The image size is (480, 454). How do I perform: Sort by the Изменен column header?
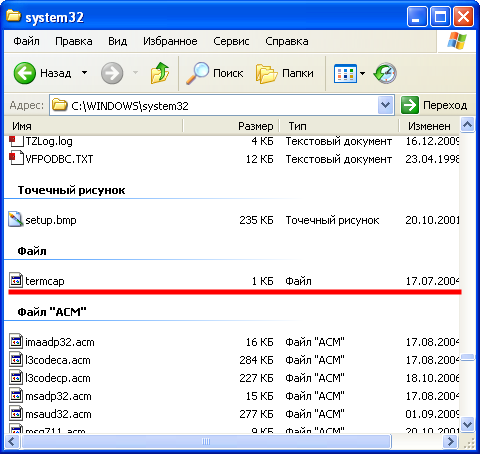coord(429,126)
